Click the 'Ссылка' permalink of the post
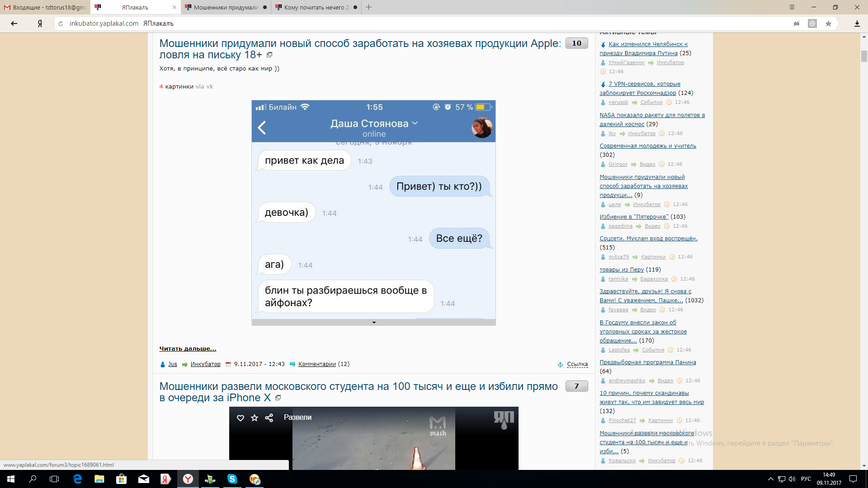This screenshot has height=488, width=868. [x=577, y=364]
